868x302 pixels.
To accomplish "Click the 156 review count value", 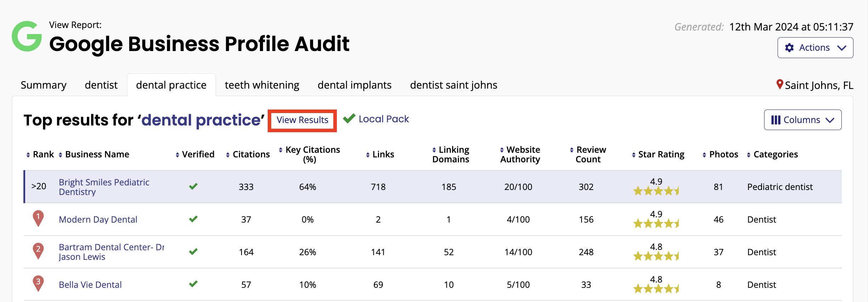I will (586, 219).
